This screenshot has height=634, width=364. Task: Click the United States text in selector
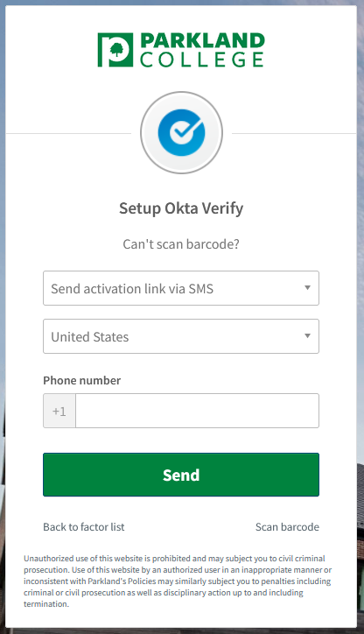click(89, 337)
